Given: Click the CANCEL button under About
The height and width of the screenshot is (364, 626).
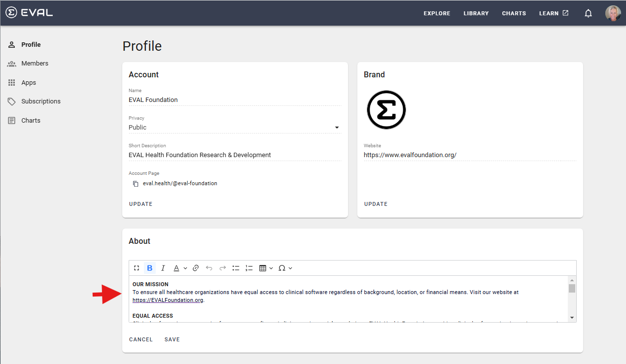Looking at the screenshot, I should point(141,339).
